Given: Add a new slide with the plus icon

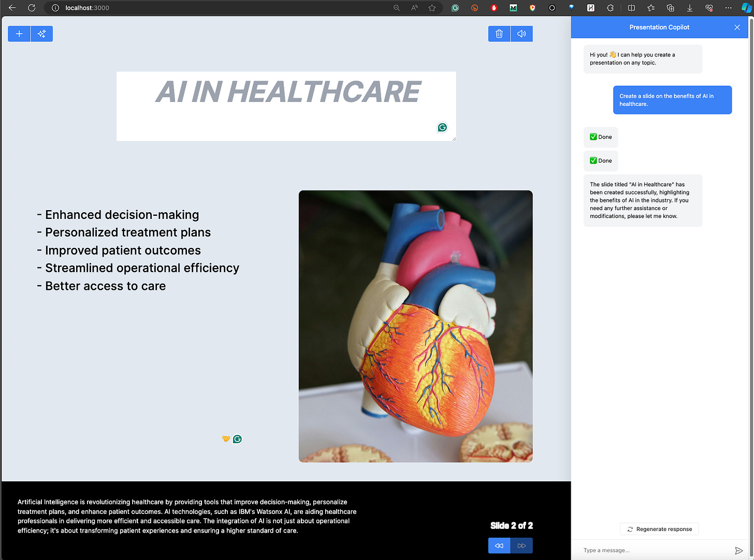Looking at the screenshot, I should pos(19,34).
